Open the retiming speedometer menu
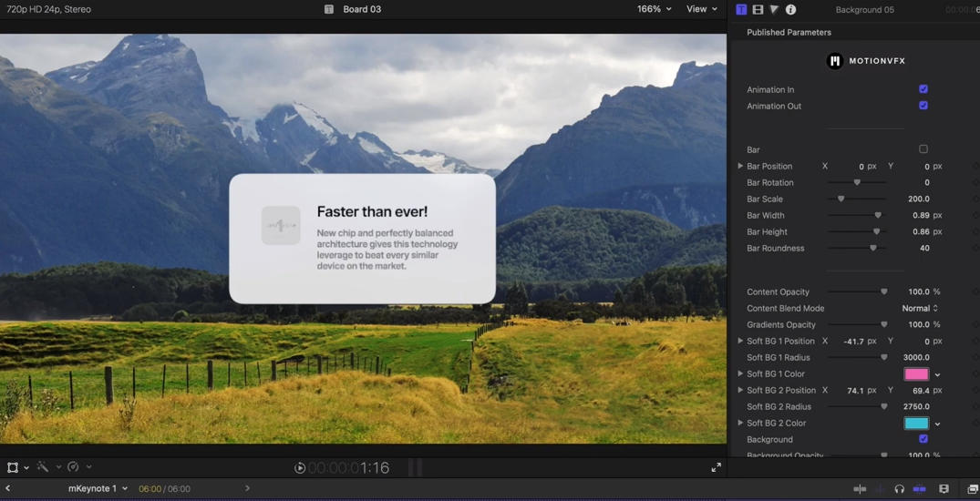 coord(74,467)
